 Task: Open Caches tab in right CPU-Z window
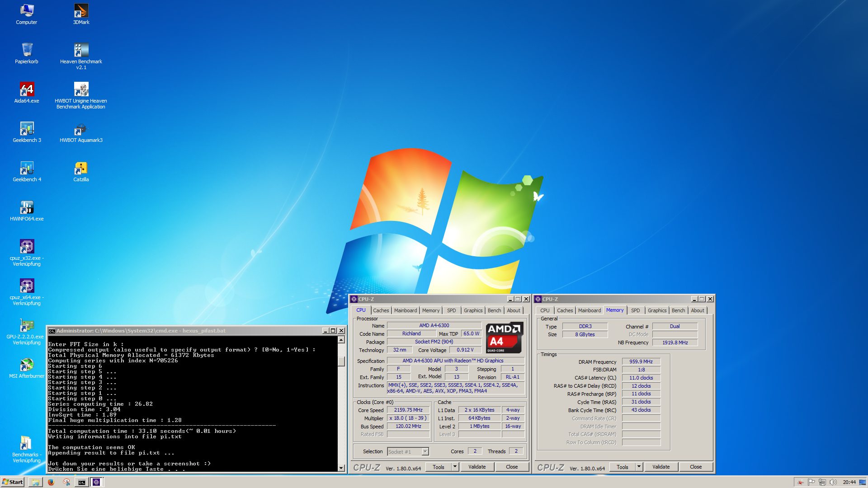pos(565,310)
